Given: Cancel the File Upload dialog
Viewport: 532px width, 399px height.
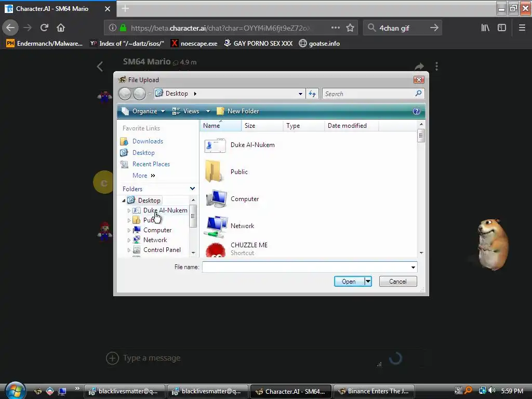Looking at the screenshot, I should pyautogui.click(x=397, y=282).
